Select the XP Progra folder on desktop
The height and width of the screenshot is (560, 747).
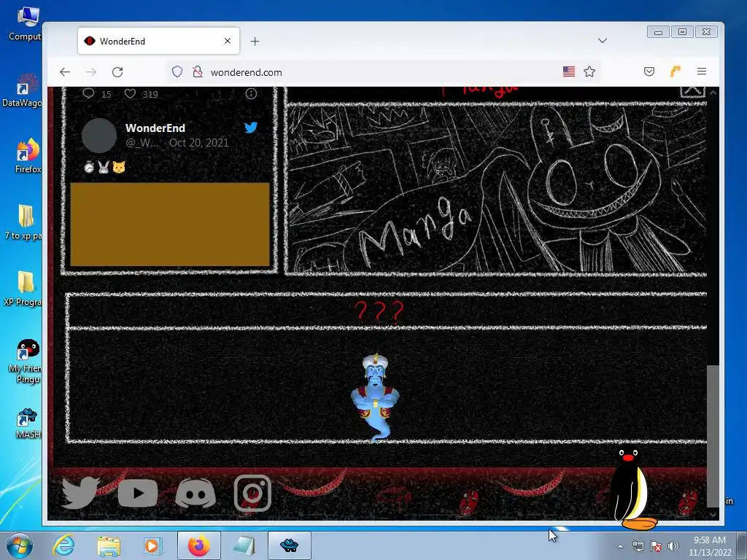pos(24,288)
